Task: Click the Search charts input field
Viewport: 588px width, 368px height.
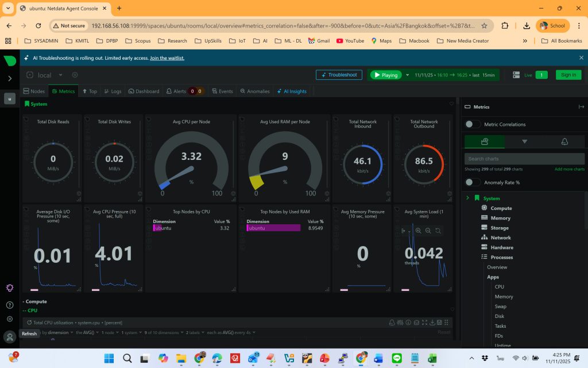Action: coord(524,159)
